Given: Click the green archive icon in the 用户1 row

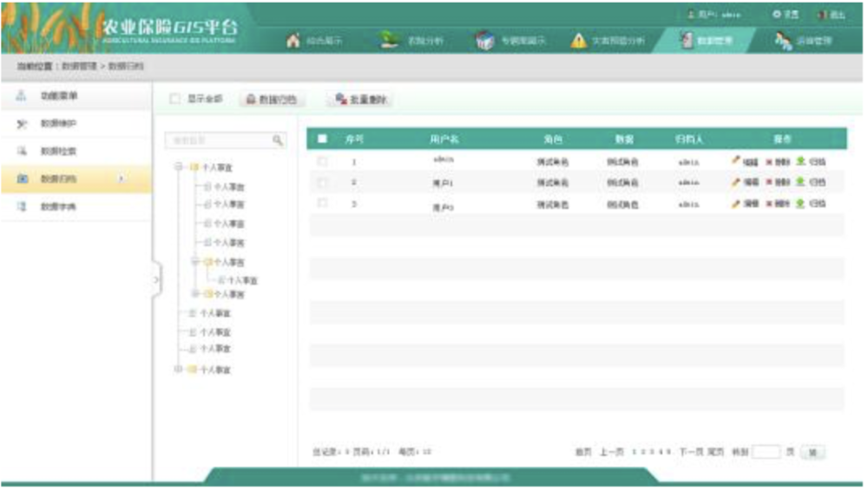Looking at the screenshot, I should pos(800,181).
